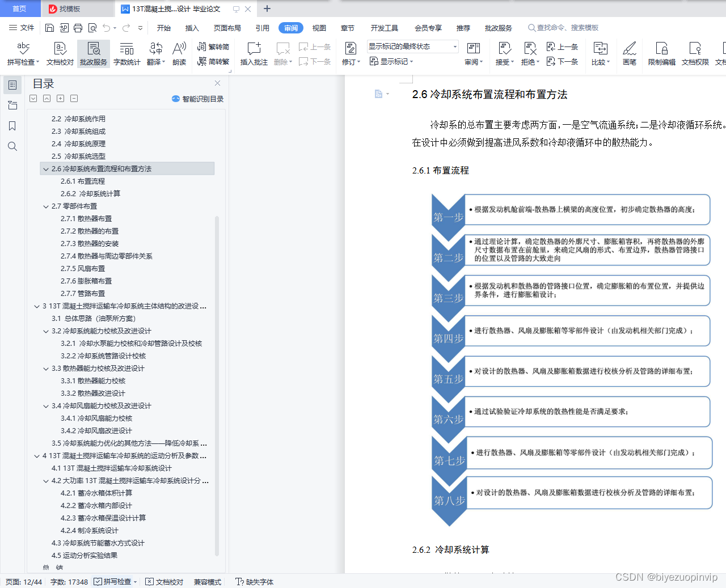Click the 翻译 translate icon

[x=155, y=54]
